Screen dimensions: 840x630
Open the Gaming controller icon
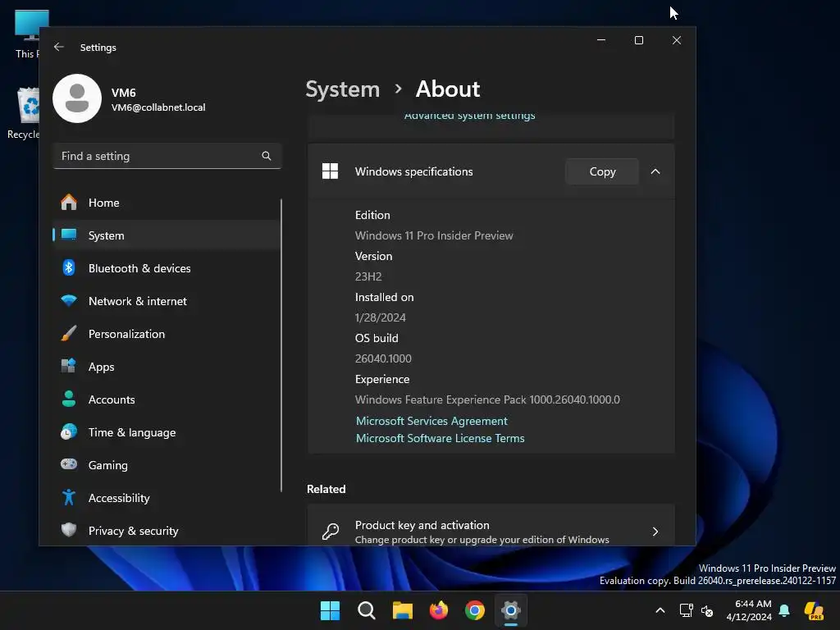[x=69, y=464]
